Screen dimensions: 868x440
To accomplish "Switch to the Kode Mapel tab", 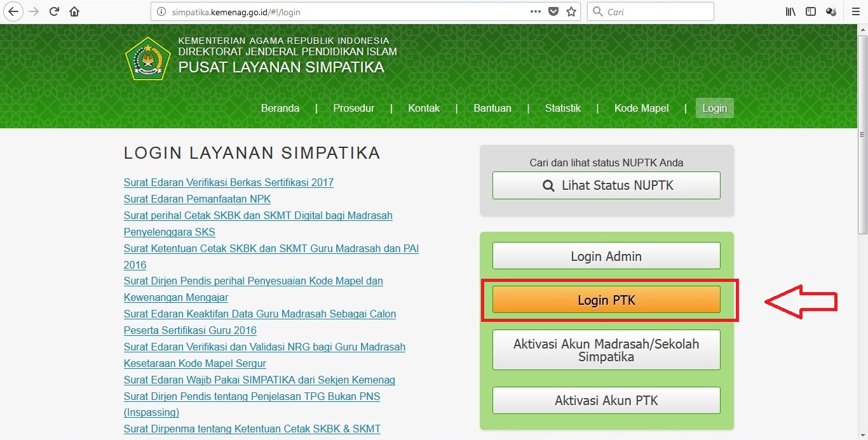I will (x=641, y=108).
